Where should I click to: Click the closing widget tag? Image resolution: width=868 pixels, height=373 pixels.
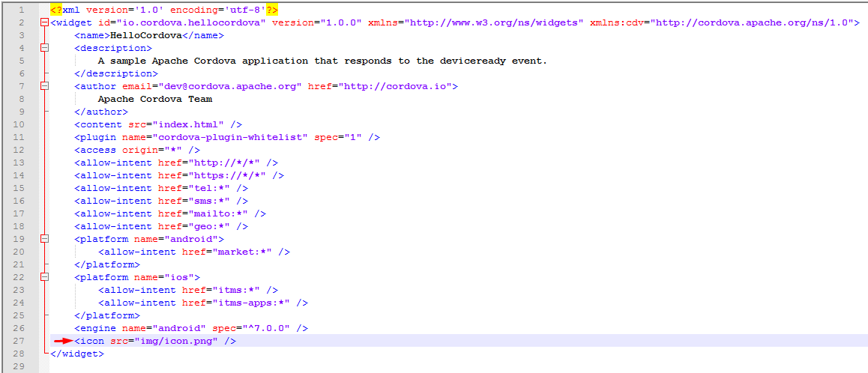pyautogui.click(x=77, y=354)
